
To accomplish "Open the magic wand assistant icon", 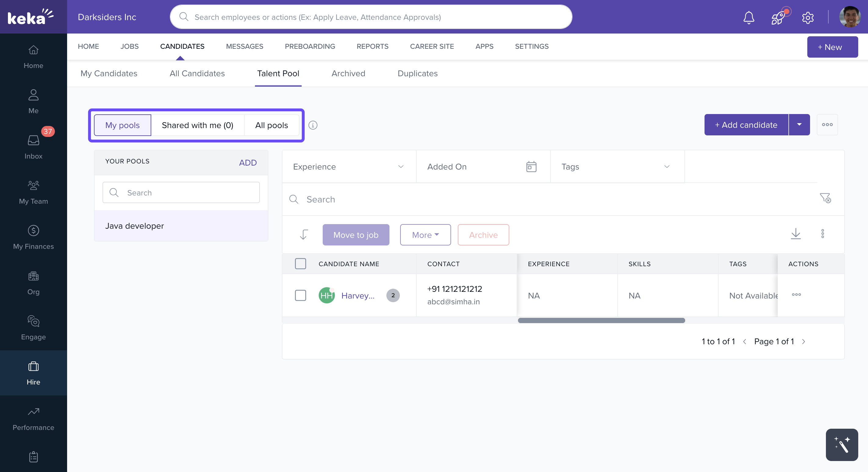I will pyautogui.click(x=841, y=445).
